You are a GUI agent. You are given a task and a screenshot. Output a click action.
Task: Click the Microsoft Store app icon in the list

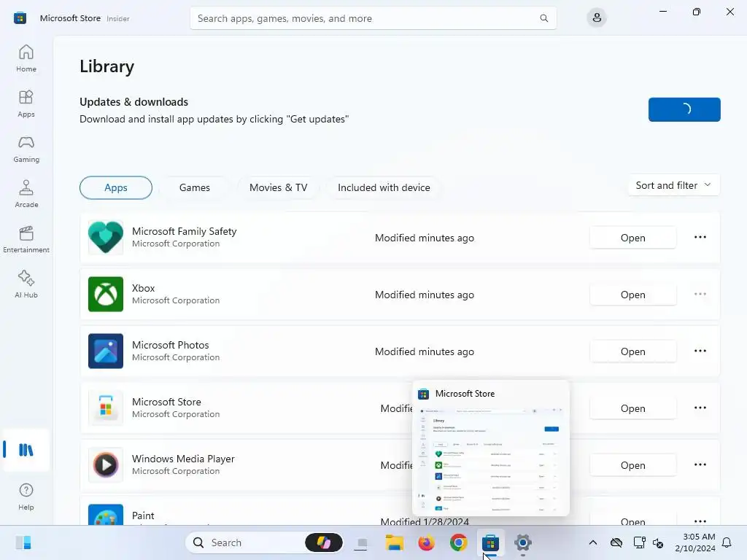tap(106, 408)
